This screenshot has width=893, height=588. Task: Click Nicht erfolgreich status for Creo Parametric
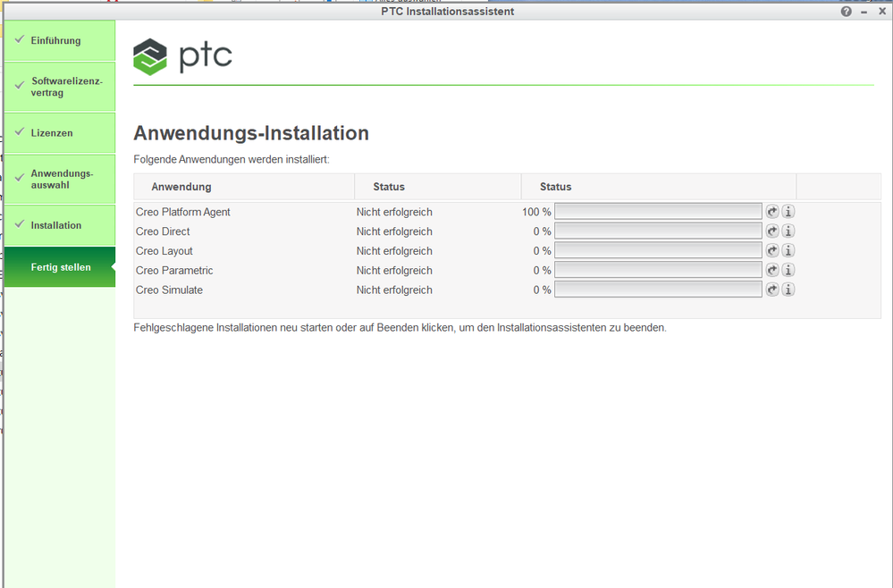pyautogui.click(x=394, y=270)
